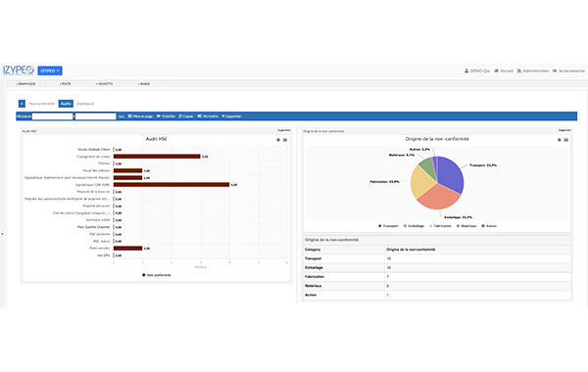Viewport: 588px width, 372px height.
Task: Select the Audits tab
Action: click(66, 104)
